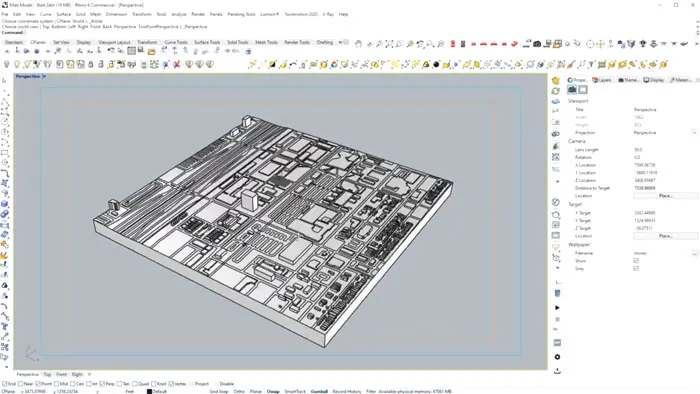Toggle the wallpaper Gray checkbox
The width and height of the screenshot is (700, 394).
point(636,269)
